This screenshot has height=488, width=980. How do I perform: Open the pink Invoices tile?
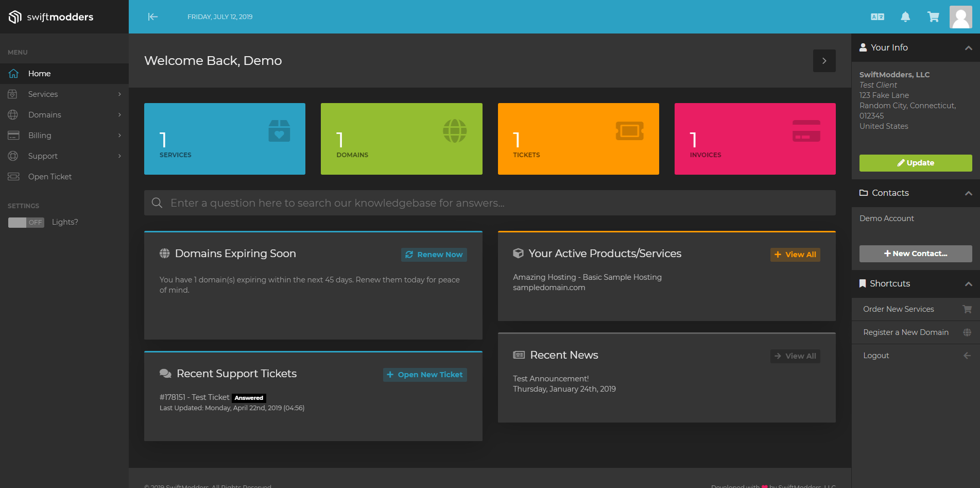pyautogui.click(x=754, y=139)
